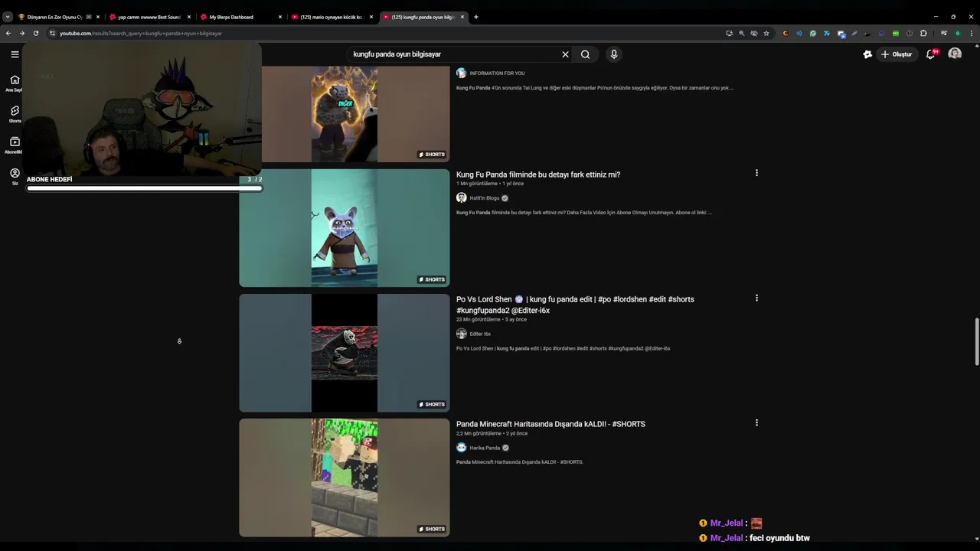The image size is (980, 551).
Task: Click the ABONE HEDEFİ progress bar
Action: point(144,188)
